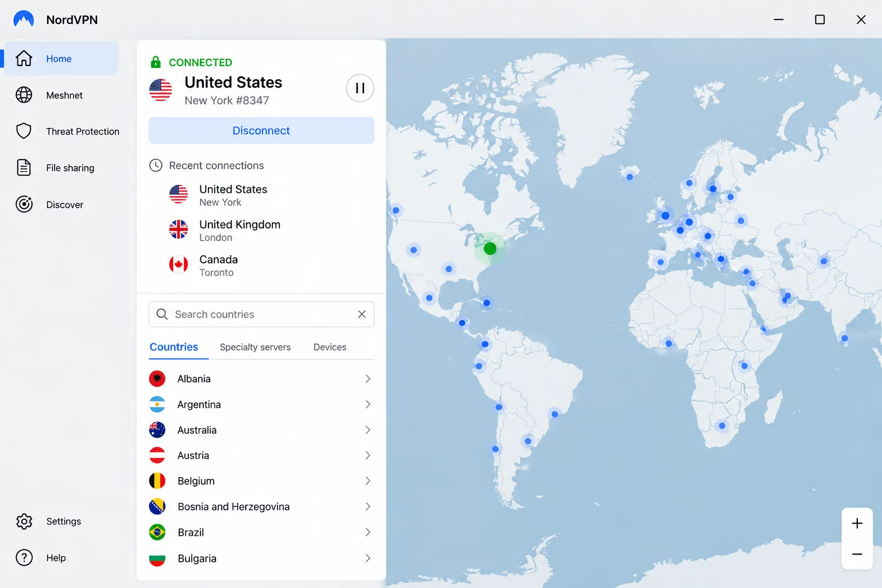This screenshot has height=588, width=882.
Task: Reconnect to United Kingdom London
Action: pos(261,230)
